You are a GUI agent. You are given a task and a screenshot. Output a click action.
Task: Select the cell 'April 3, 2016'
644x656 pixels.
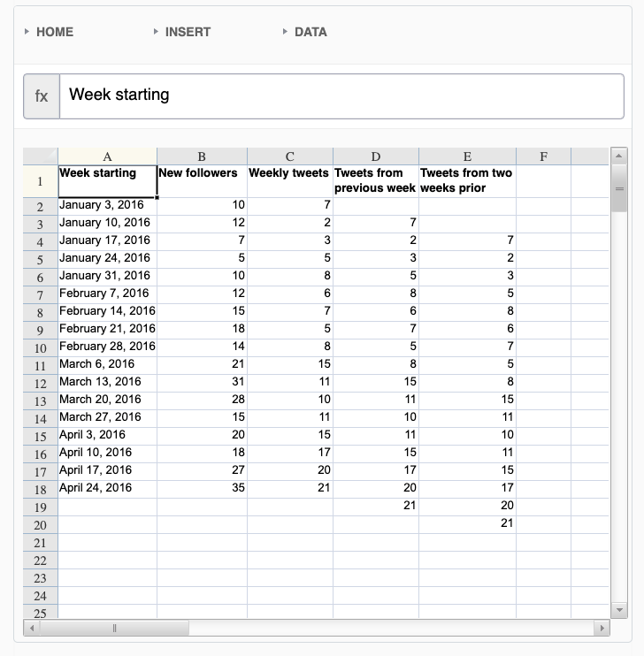pyautogui.click(x=108, y=437)
